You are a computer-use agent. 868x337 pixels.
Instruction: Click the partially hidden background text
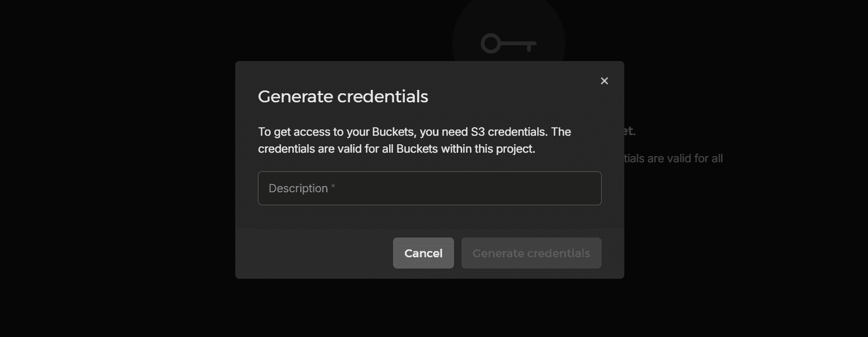(x=673, y=158)
